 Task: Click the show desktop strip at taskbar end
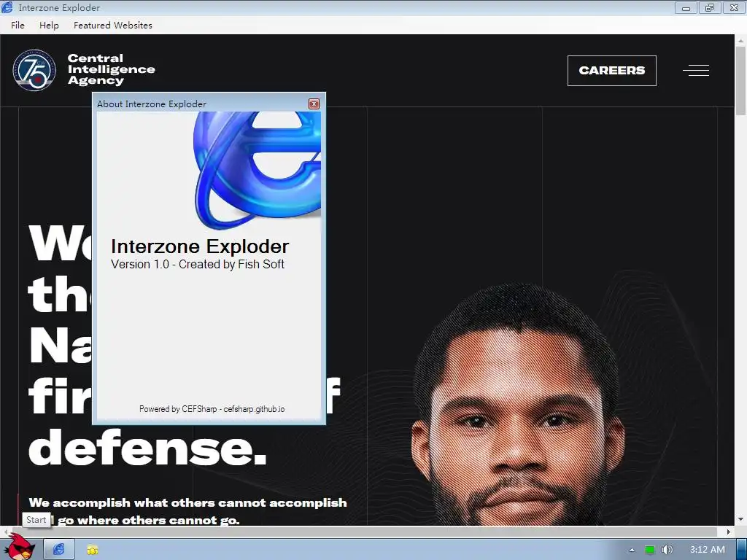click(x=741, y=550)
